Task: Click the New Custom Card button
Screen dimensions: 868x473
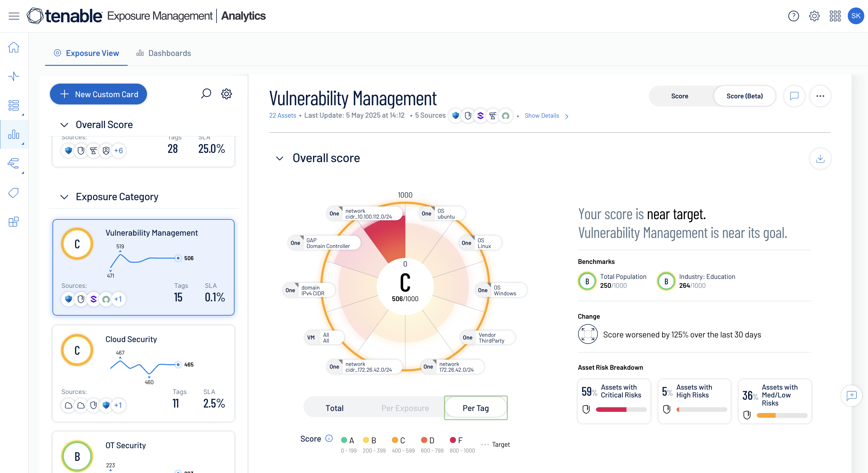Action: 98,94
